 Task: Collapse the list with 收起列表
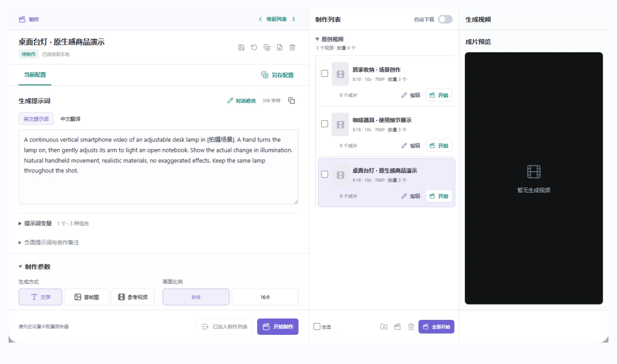click(277, 19)
